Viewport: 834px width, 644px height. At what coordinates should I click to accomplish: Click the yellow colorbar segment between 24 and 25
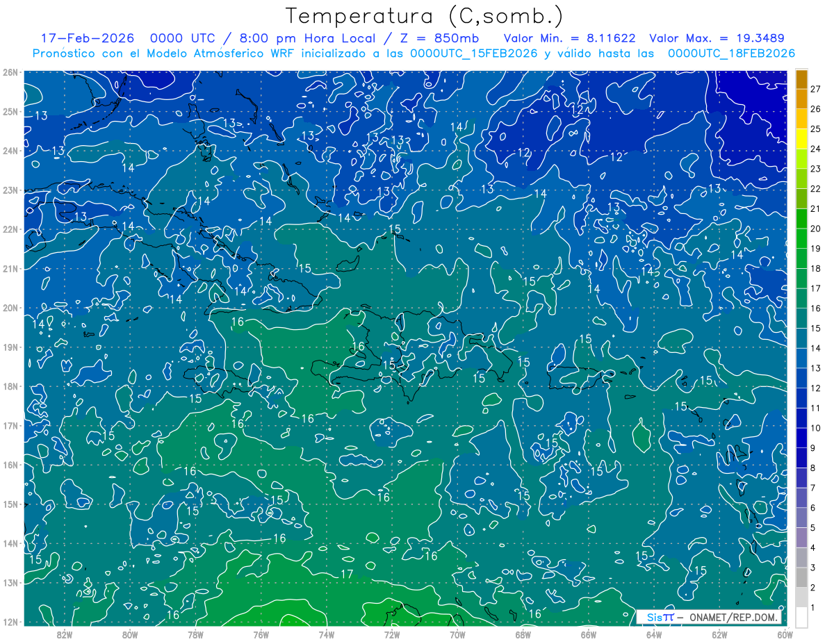click(x=801, y=138)
